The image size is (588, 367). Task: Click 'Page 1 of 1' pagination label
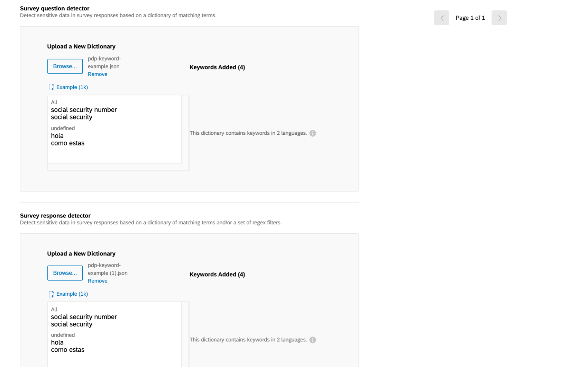click(x=470, y=18)
